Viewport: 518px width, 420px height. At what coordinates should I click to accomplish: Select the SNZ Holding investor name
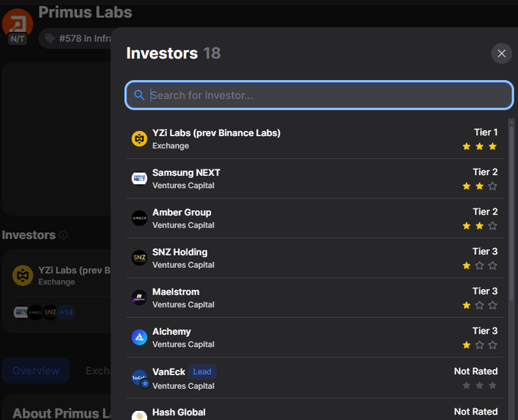pyautogui.click(x=180, y=252)
